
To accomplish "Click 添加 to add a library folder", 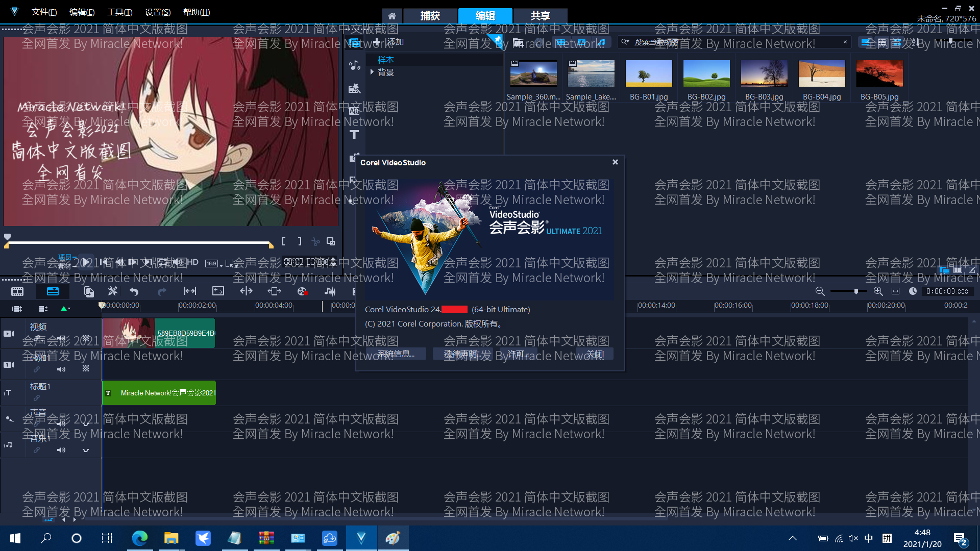I will (x=389, y=42).
